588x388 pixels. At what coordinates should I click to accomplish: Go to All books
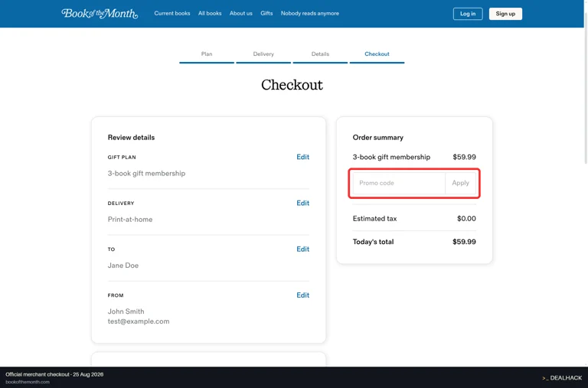pos(210,14)
